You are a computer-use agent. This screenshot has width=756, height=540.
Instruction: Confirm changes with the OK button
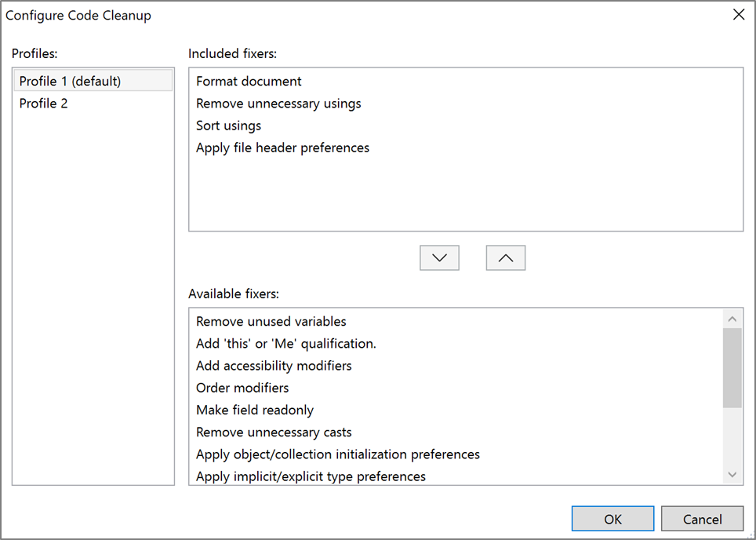pos(612,518)
